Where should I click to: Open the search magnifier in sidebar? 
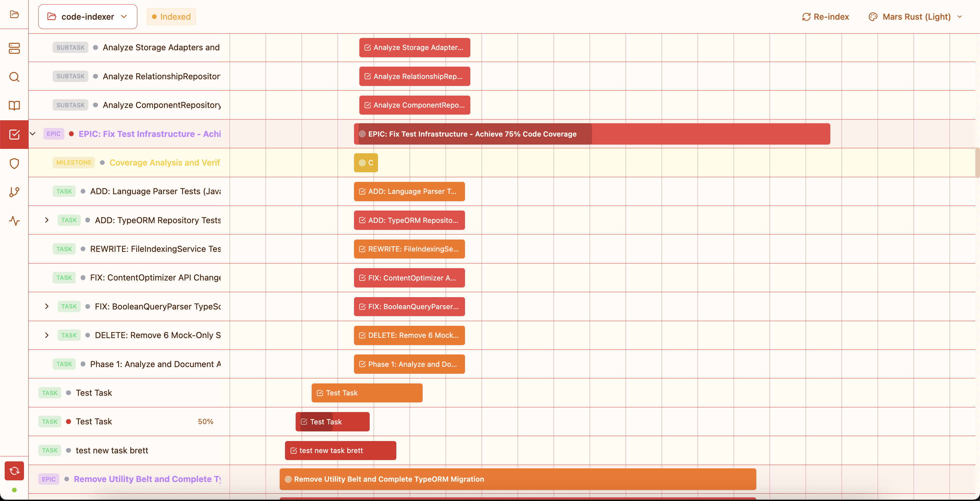[14, 77]
